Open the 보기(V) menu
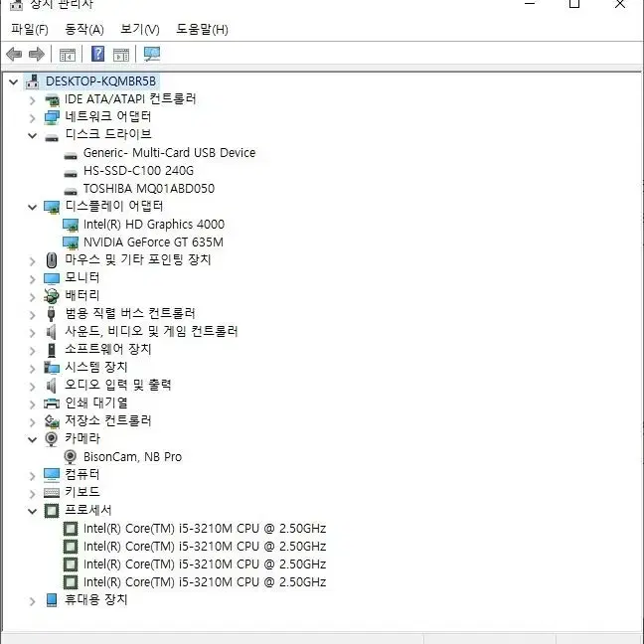 click(x=140, y=29)
